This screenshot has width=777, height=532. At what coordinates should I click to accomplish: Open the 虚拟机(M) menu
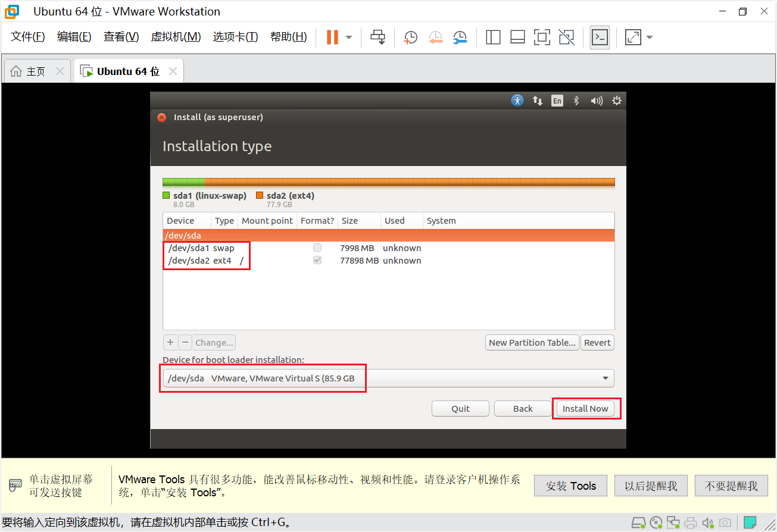click(176, 37)
